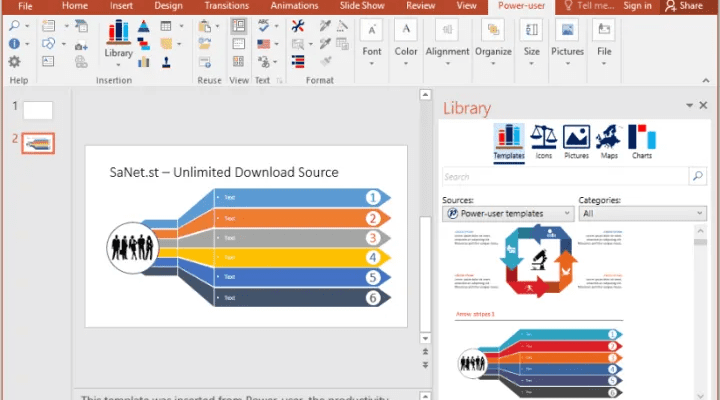Click the Share button
720x400 pixels.
click(684, 6)
